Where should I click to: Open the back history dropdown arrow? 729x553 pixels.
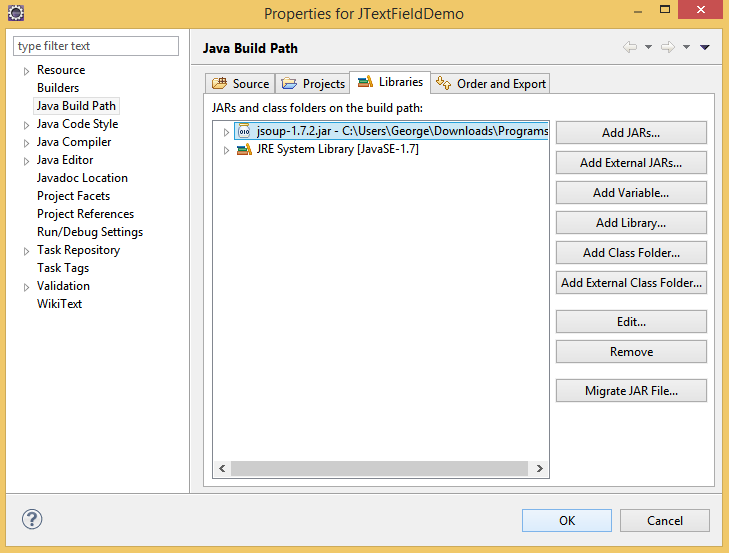648,47
